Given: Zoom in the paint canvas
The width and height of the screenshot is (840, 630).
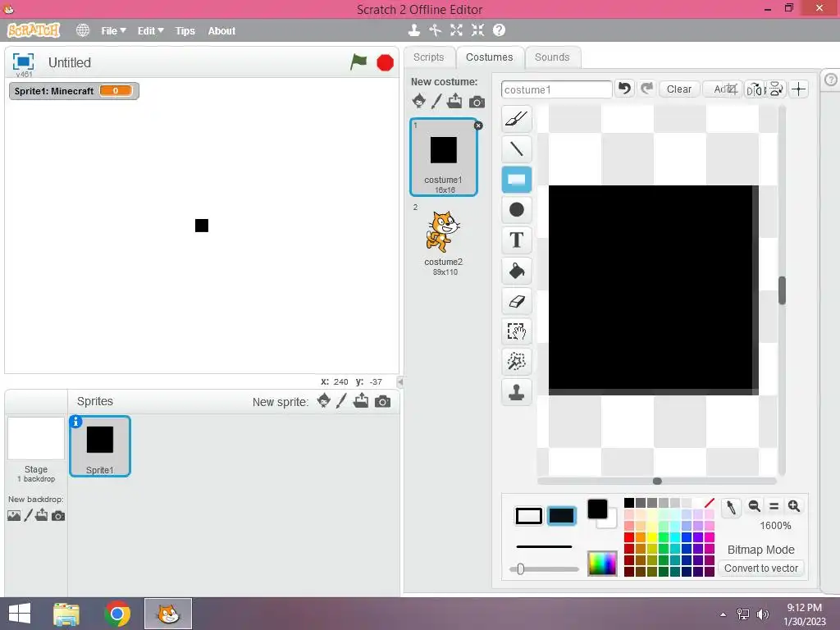Looking at the screenshot, I should [794, 505].
